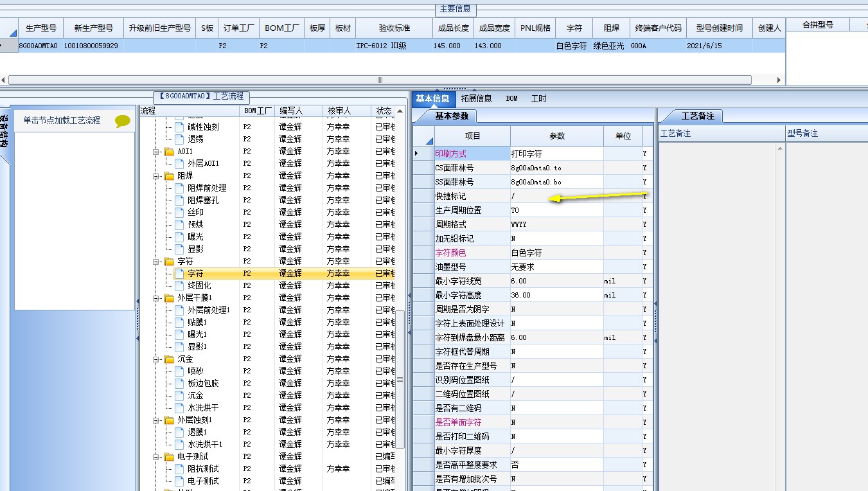Click the folder icon of 外层蚀刻1
868x491 pixels.
169,420
